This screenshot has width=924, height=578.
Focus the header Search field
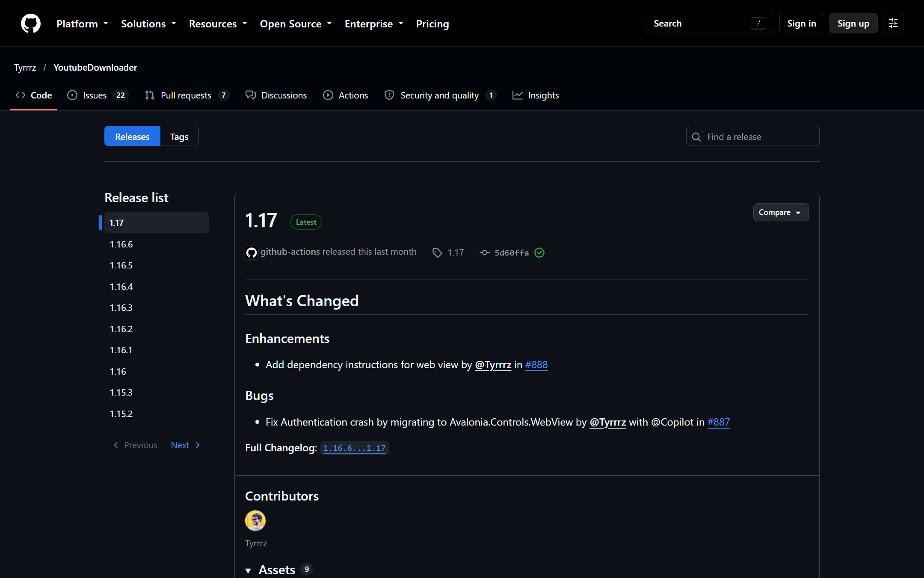coord(710,23)
